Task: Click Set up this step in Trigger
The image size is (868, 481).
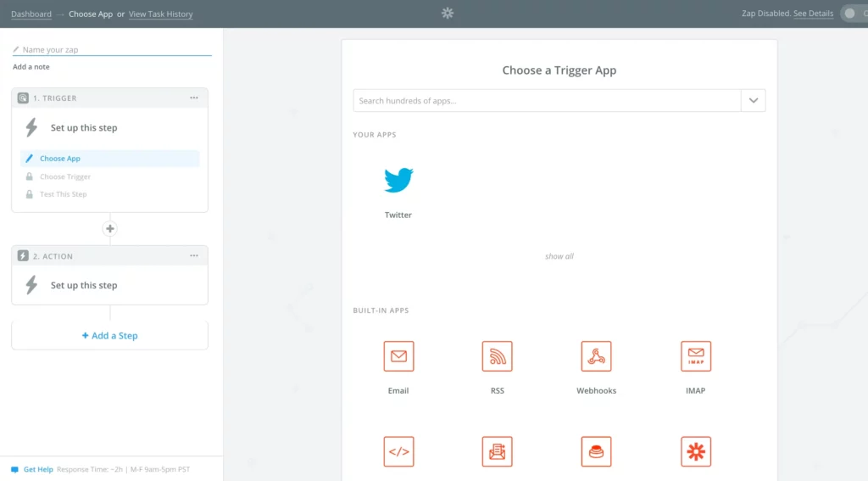Action: [84, 127]
